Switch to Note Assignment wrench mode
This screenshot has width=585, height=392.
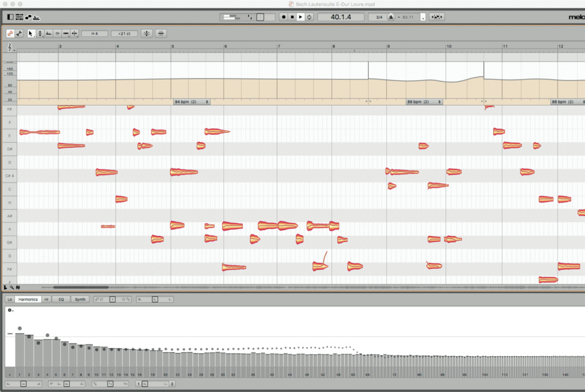(19, 34)
